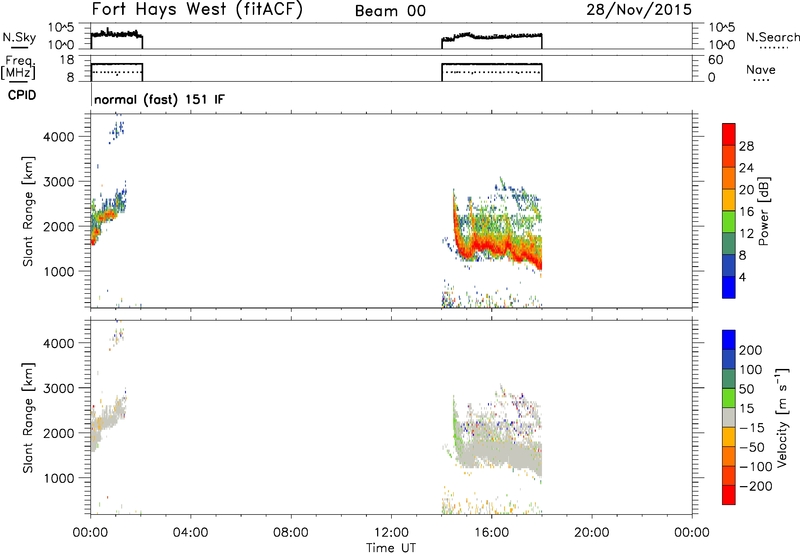This screenshot has height=554, width=800.
Task: Click the 'Power [dB]' colorbar title
Action: coord(764,211)
